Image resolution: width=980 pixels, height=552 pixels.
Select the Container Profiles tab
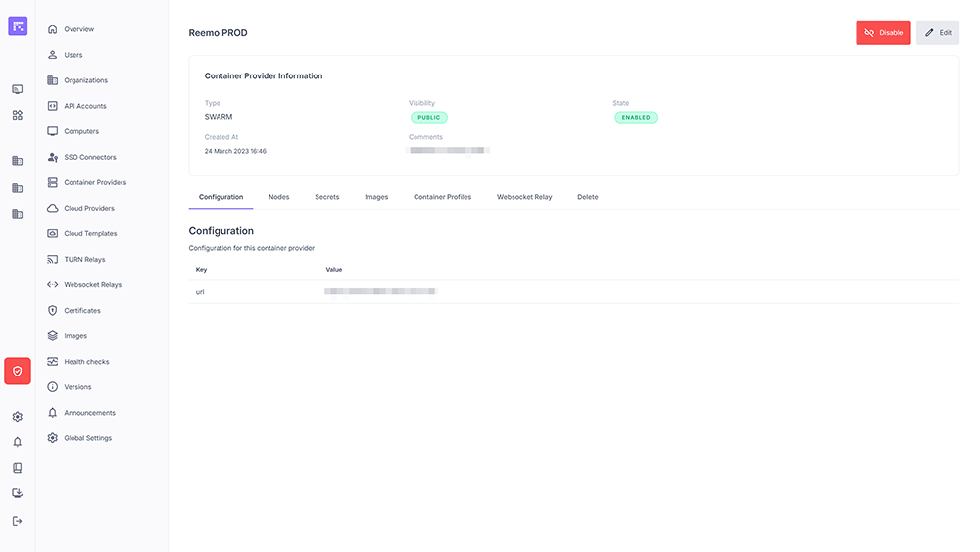point(442,197)
